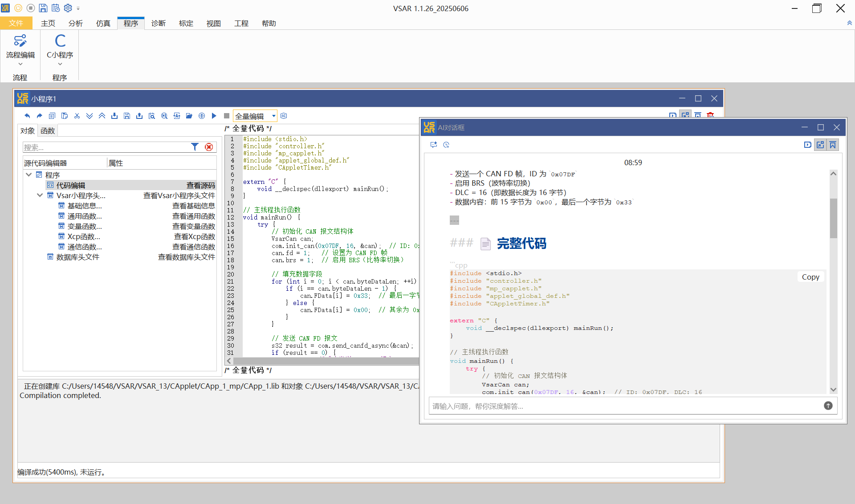Click AI dialog scrollbar down arrow
855x504 pixels.
coord(834,390)
